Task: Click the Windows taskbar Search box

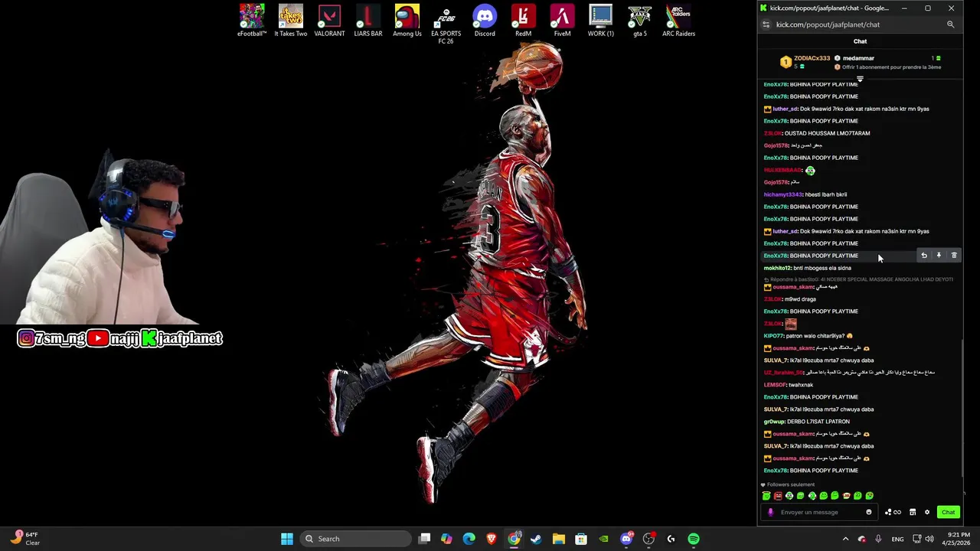Action: (x=355, y=539)
